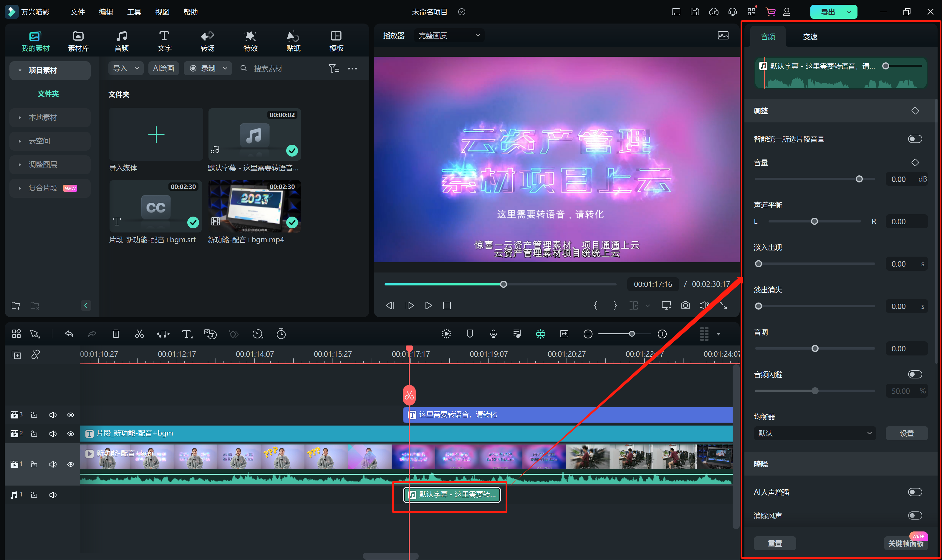Click the fullscreen expand icon under preview
The height and width of the screenshot is (560, 942).
723,305
